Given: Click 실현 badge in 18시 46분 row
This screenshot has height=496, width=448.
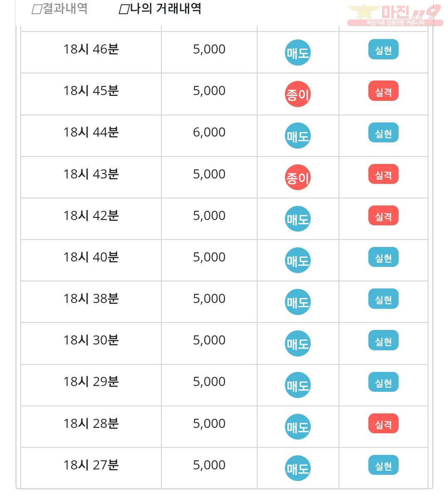Looking at the screenshot, I should click(x=384, y=50).
